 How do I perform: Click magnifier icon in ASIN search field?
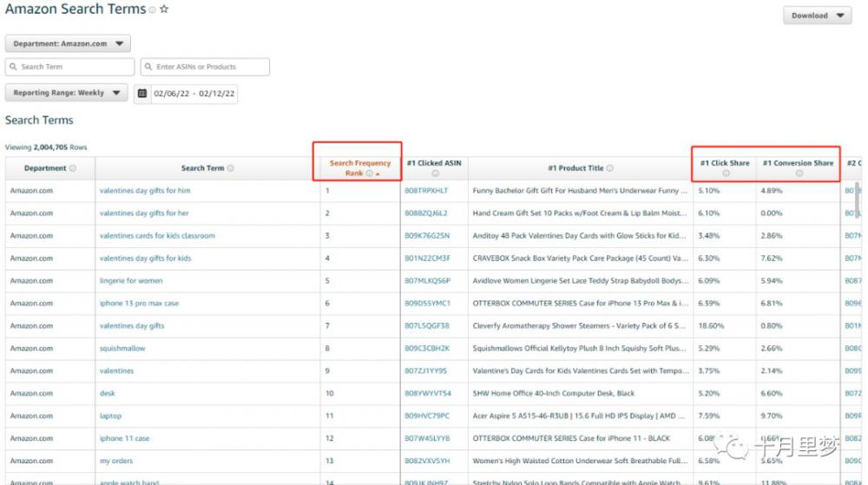coord(148,66)
